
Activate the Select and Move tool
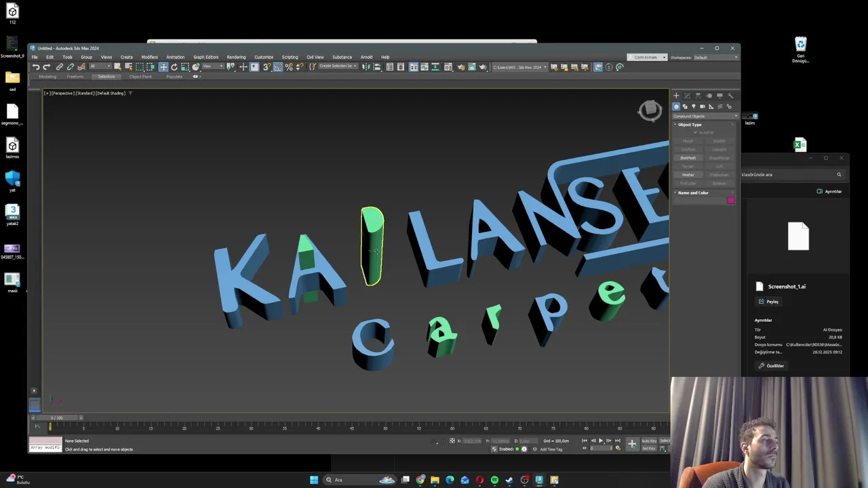[x=163, y=66]
